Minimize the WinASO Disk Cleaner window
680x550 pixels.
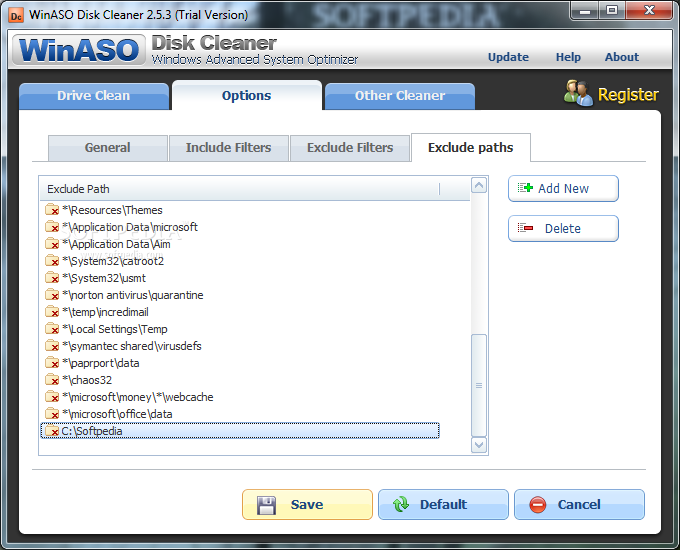pos(585,11)
